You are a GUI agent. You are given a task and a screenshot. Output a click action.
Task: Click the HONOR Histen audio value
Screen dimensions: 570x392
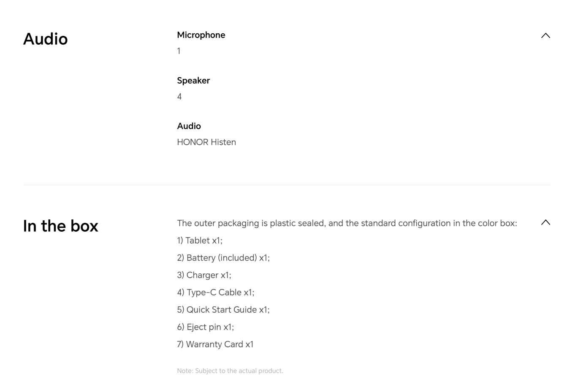pos(206,142)
